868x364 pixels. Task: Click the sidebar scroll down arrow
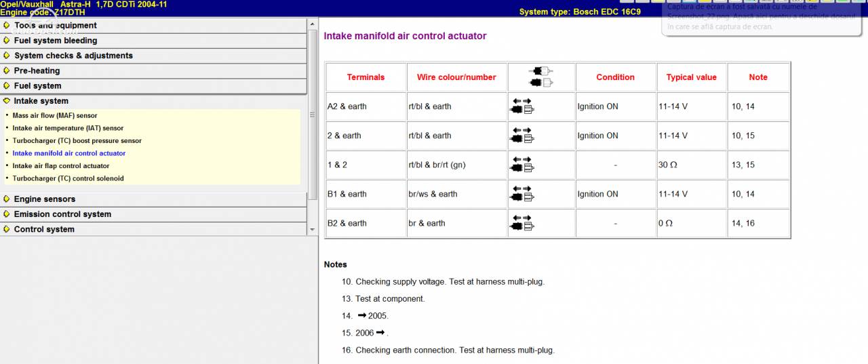[x=313, y=230]
